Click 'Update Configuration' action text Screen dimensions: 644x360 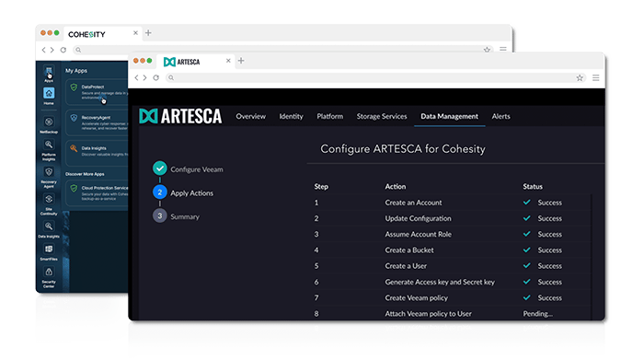point(418,218)
